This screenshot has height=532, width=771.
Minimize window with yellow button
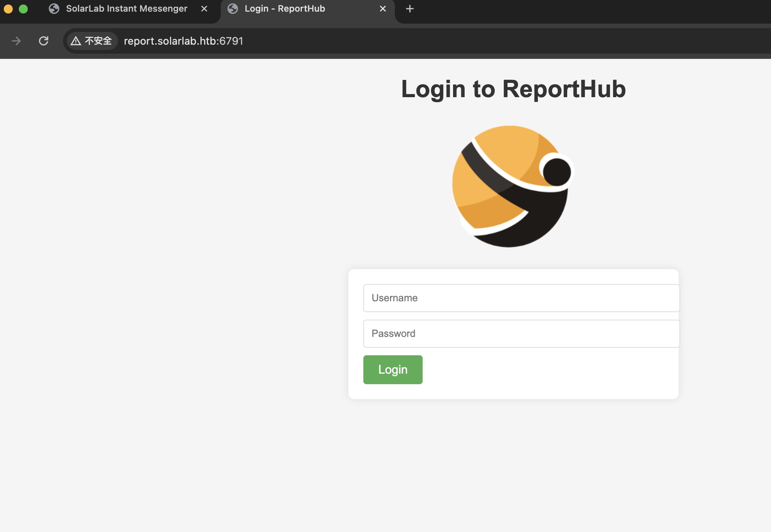pos(8,9)
